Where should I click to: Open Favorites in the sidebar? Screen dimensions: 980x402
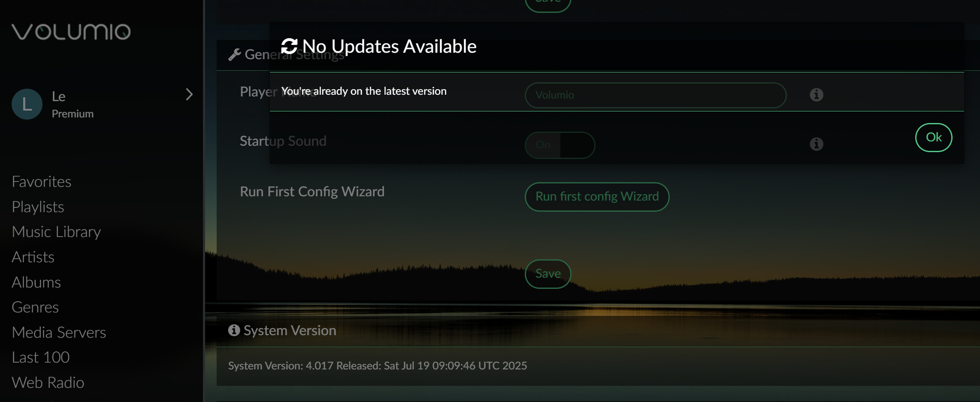tap(42, 182)
